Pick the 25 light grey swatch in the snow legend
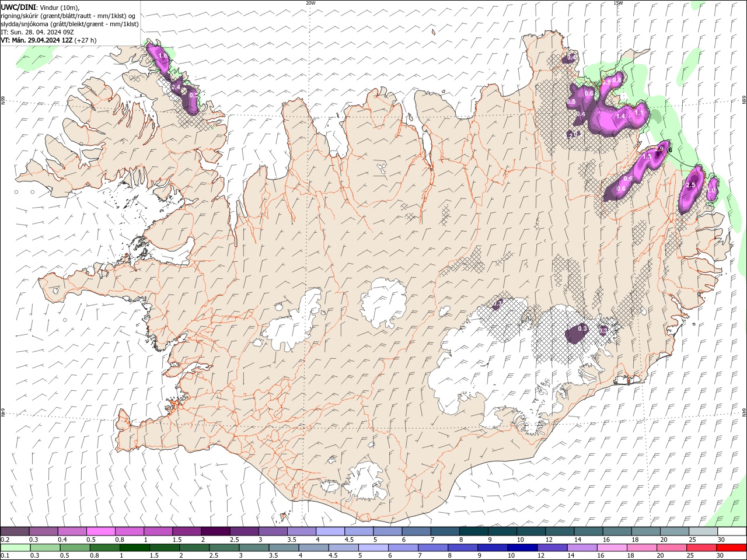 pos(704,531)
